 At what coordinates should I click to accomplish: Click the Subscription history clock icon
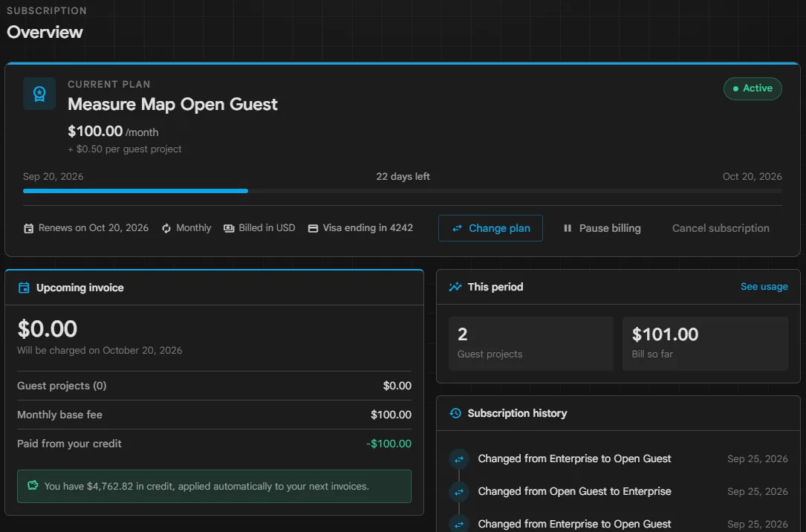[455, 413]
